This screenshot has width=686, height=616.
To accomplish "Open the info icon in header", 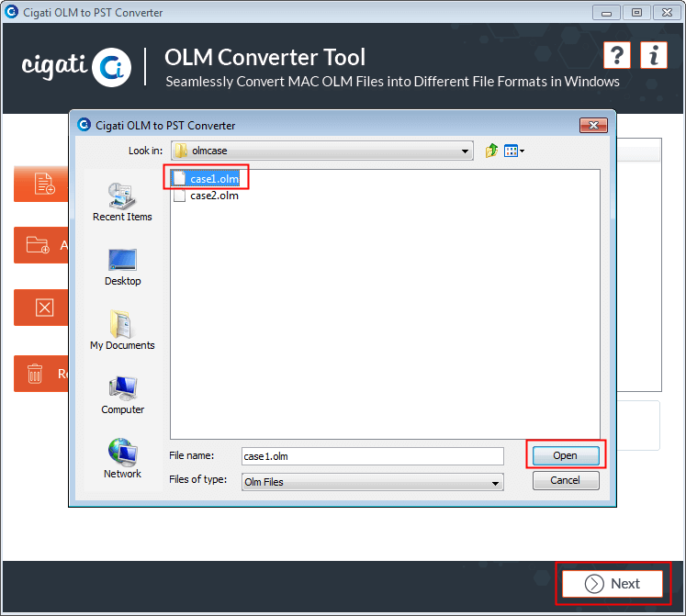I will point(654,56).
